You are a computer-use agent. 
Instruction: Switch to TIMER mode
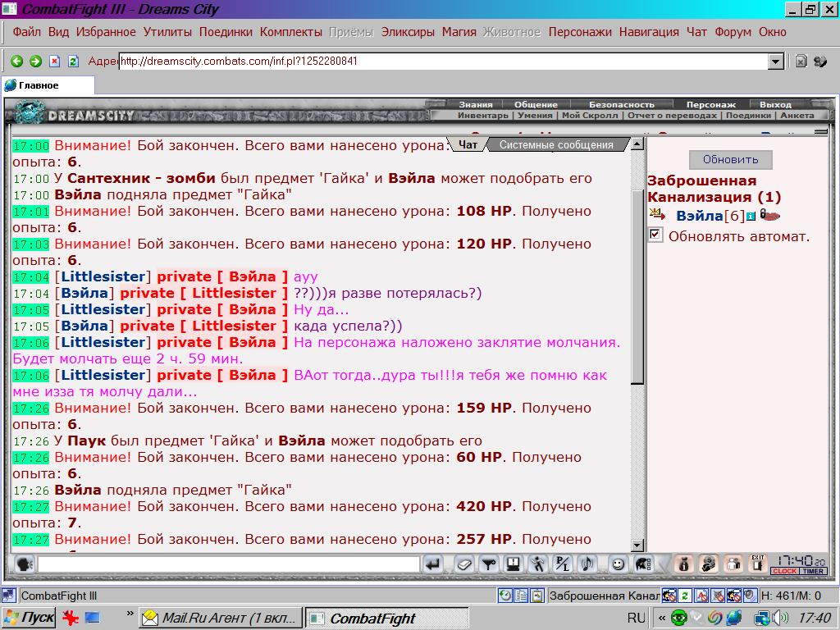813,571
